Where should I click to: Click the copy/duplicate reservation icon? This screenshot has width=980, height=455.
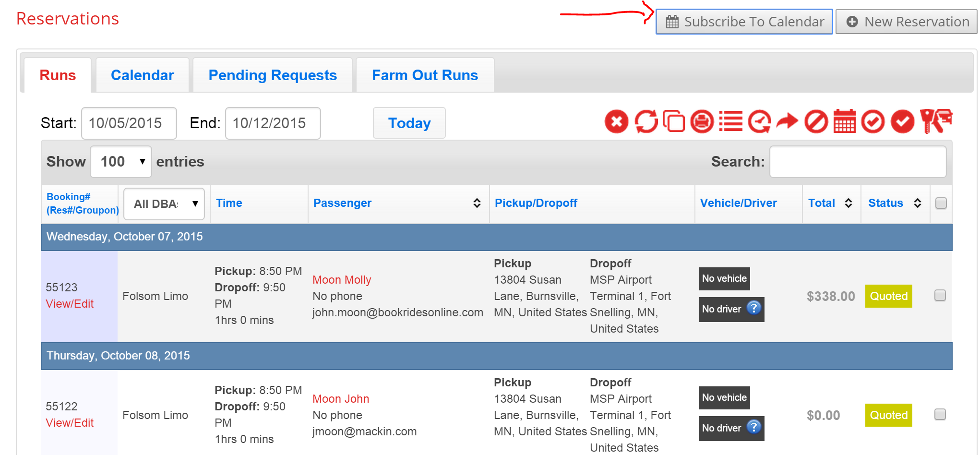[x=674, y=121]
